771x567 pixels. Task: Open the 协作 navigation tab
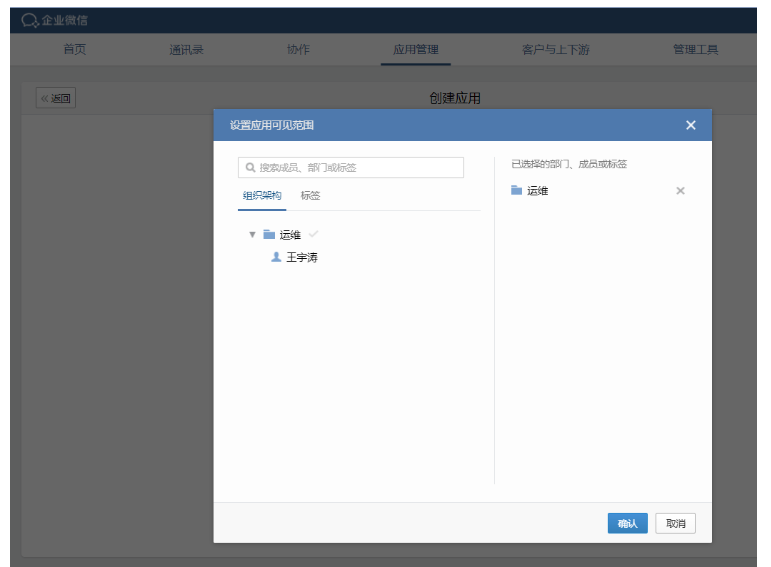click(x=298, y=49)
